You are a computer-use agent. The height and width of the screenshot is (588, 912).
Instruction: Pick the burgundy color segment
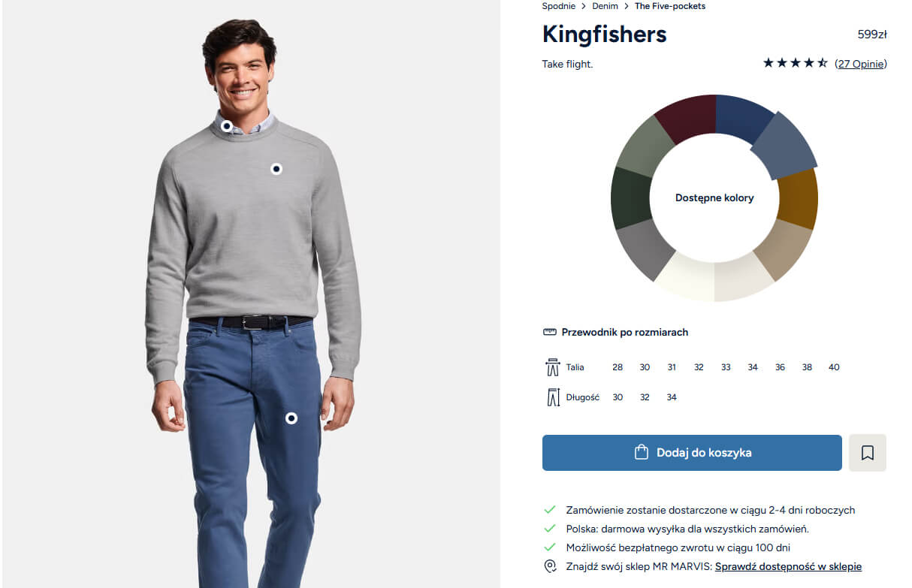[687, 118]
